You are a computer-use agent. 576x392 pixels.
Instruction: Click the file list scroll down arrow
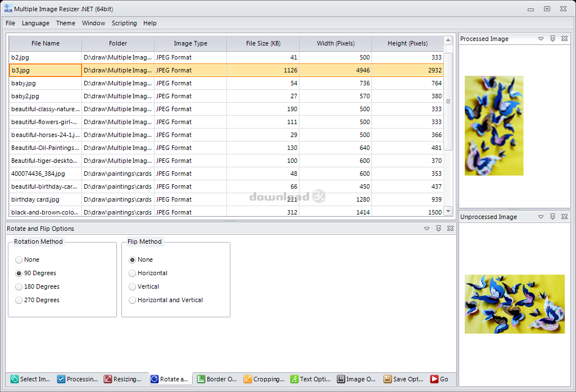448,211
